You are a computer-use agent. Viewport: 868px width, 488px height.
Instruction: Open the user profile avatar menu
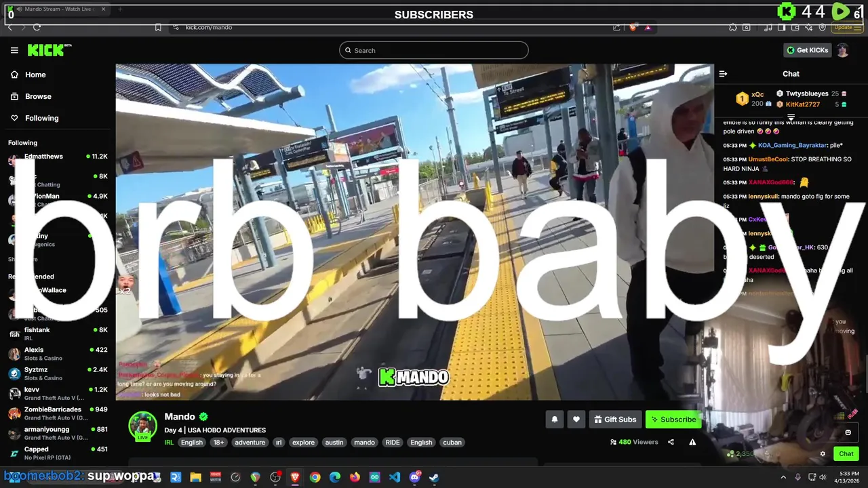pos(842,50)
